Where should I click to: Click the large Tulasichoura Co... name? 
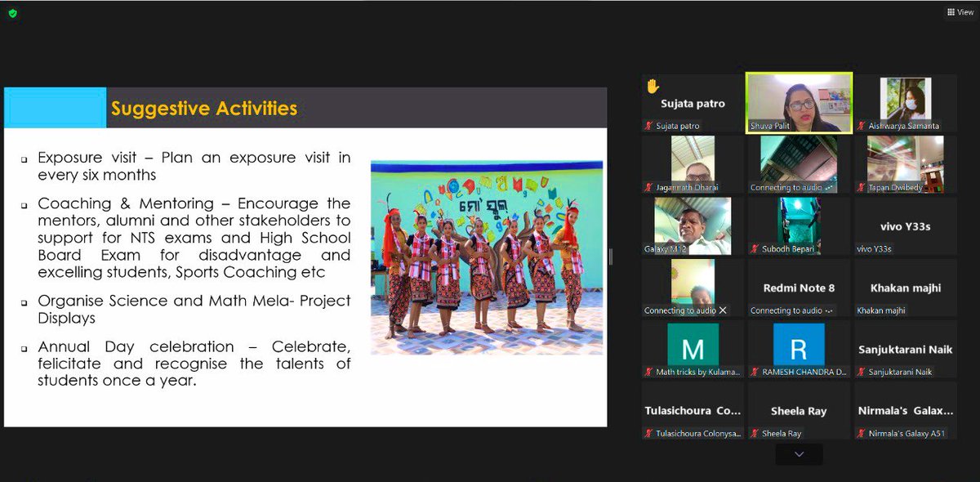[693, 411]
